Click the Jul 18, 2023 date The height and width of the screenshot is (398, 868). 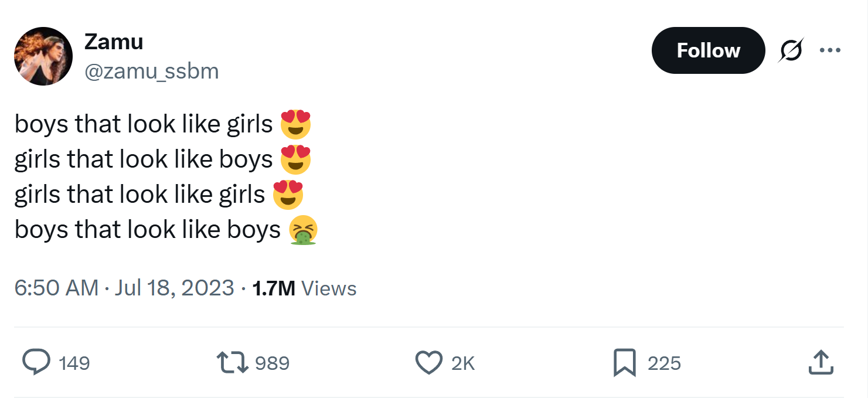[x=175, y=288]
